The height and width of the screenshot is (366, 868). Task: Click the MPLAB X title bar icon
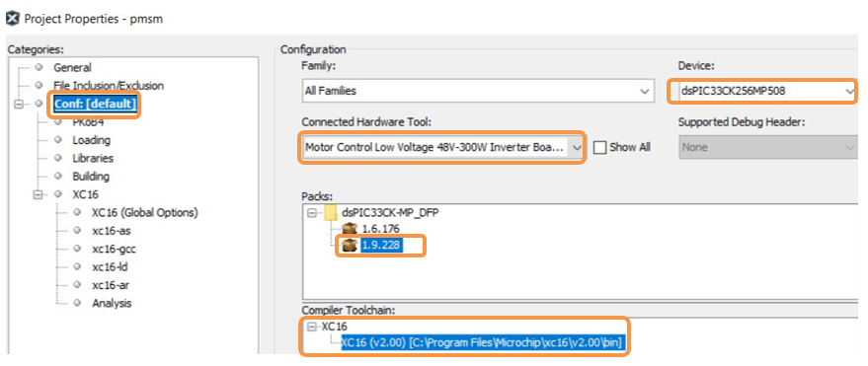tap(12, 18)
